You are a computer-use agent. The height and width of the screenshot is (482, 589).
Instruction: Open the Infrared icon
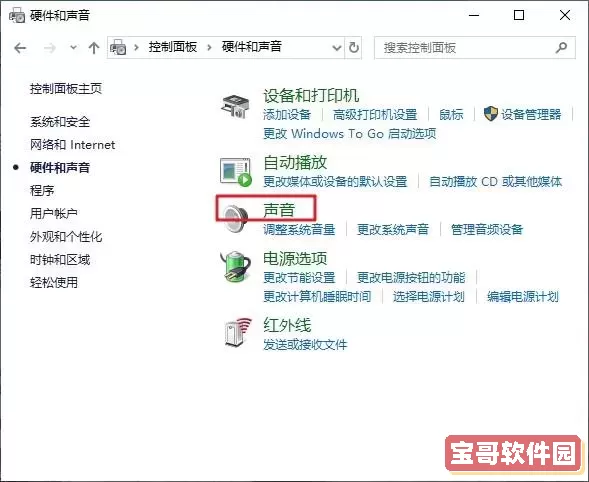click(237, 332)
